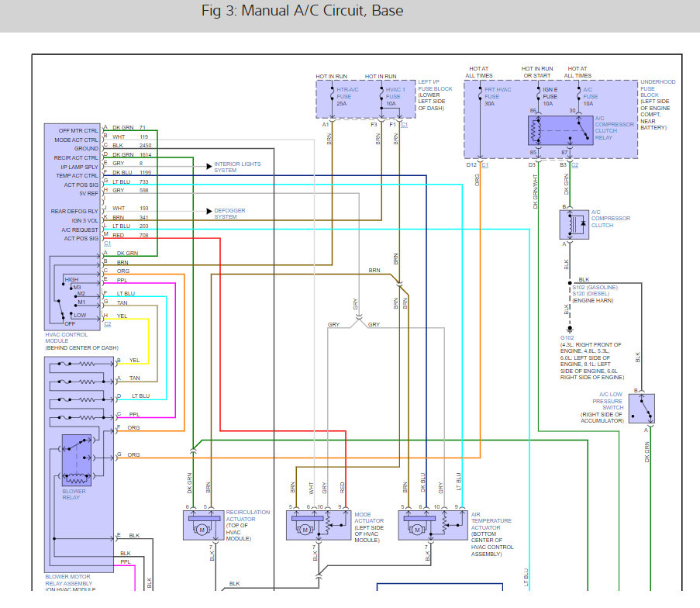Click the 'LEFT I/P FUSE BLOCK' label

pyautogui.click(x=435, y=85)
